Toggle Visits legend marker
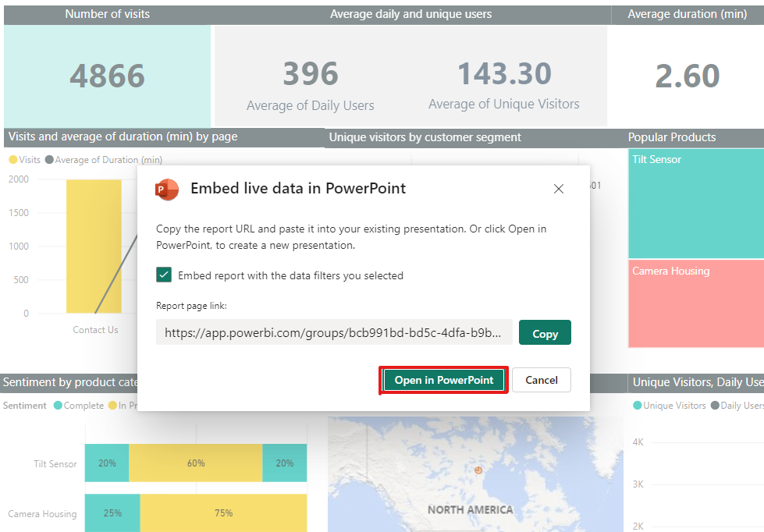Screen dimensions: 764x532 (13, 160)
